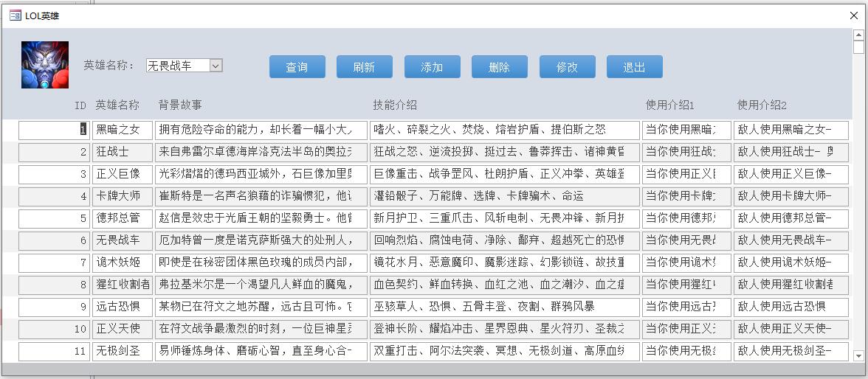Click the background story starting 赵信是效忠于
Screen dimensions: 868x379
click(261, 218)
